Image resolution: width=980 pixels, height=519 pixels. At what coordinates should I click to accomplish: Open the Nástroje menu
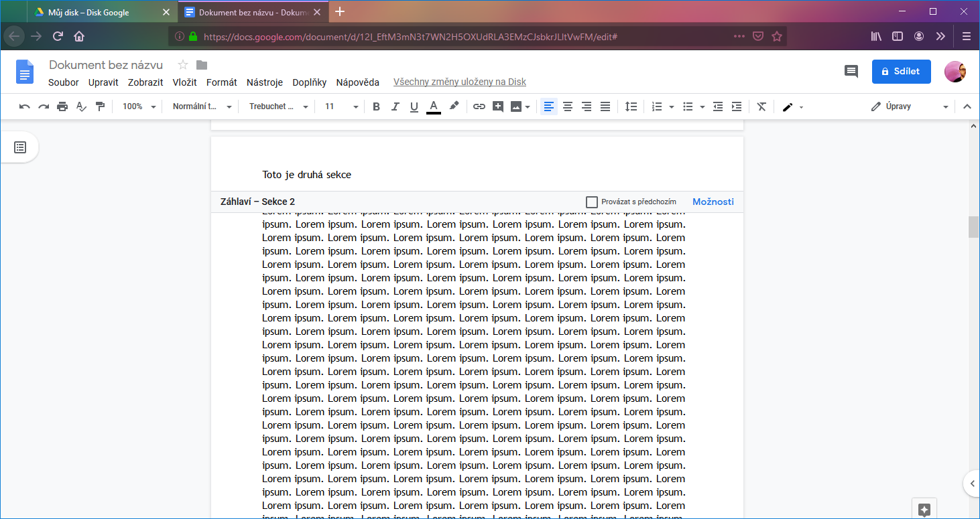coord(265,82)
